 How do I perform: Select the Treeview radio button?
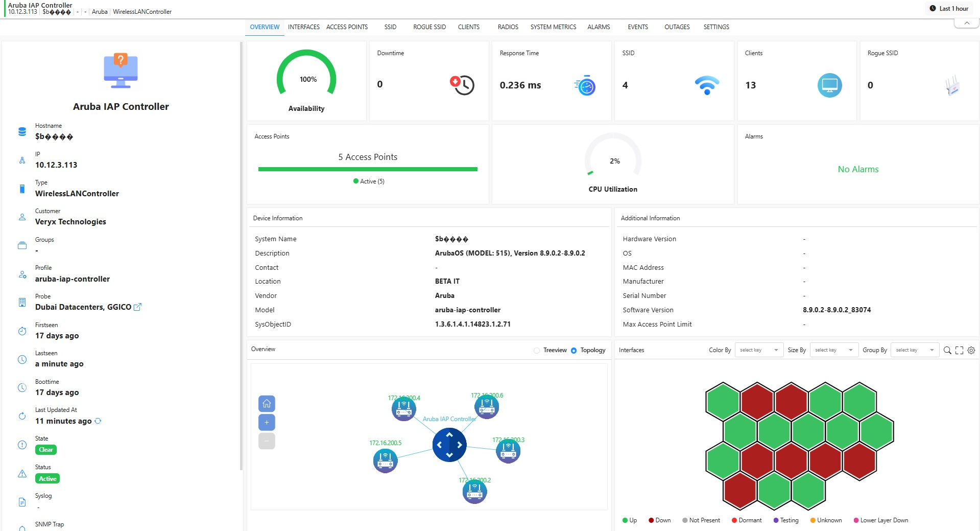[537, 351]
